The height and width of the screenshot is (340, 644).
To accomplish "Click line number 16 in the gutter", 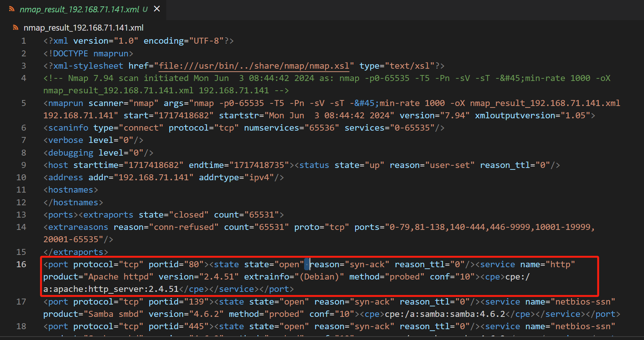I will [x=21, y=264].
